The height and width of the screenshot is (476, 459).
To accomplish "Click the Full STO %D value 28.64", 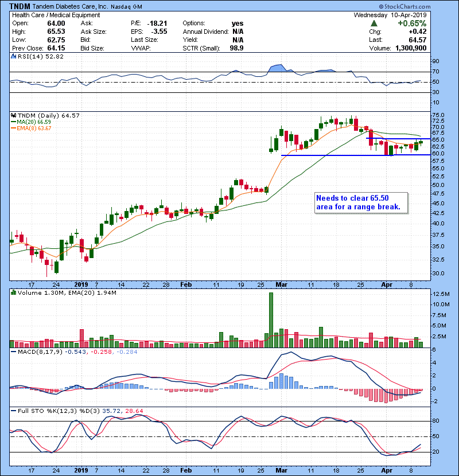I will [134, 411].
